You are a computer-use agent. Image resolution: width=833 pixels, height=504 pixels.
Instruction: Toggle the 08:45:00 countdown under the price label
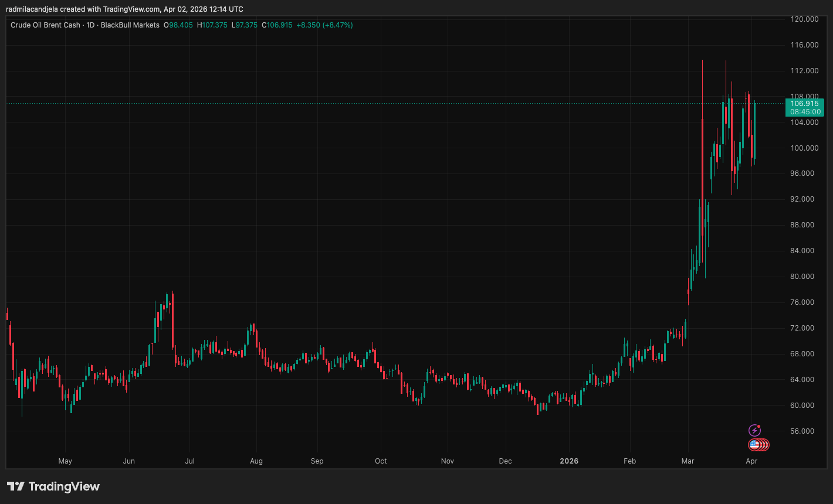click(804, 111)
